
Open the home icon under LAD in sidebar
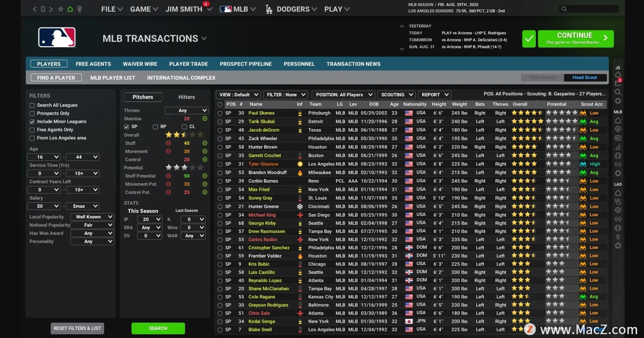(x=618, y=193)
